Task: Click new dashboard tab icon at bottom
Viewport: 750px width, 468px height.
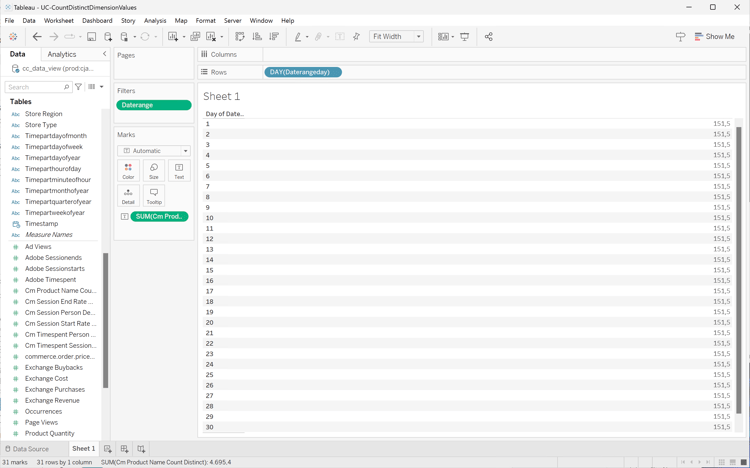Action: (x=124, y=449)
